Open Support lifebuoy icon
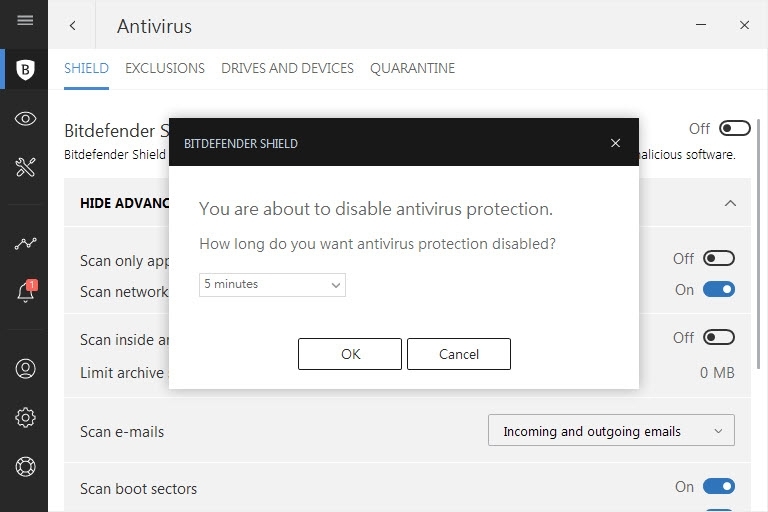768x512 pixels. pyautogui.click(x=25, y=466)
